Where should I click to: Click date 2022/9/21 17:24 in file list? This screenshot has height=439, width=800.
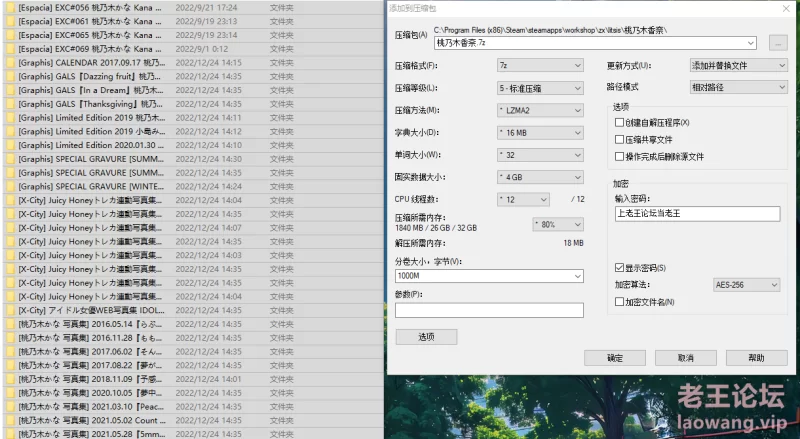(206, 8)
